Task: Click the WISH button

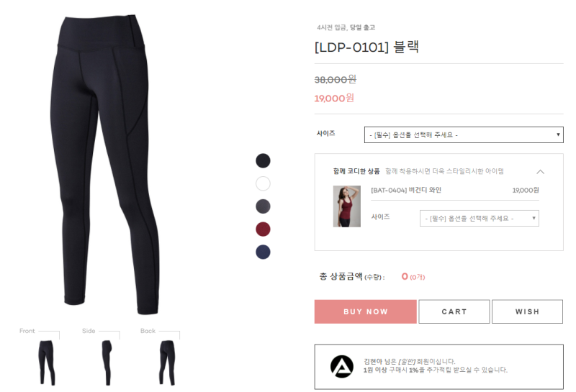Action: 527,311
